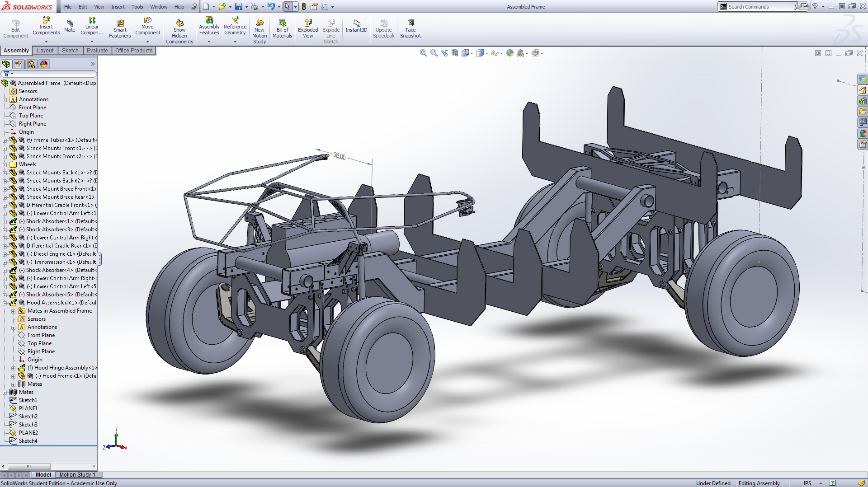868x487 pixels.
Task: Open DisplayManager tab
Action: (x=44, y=64)
